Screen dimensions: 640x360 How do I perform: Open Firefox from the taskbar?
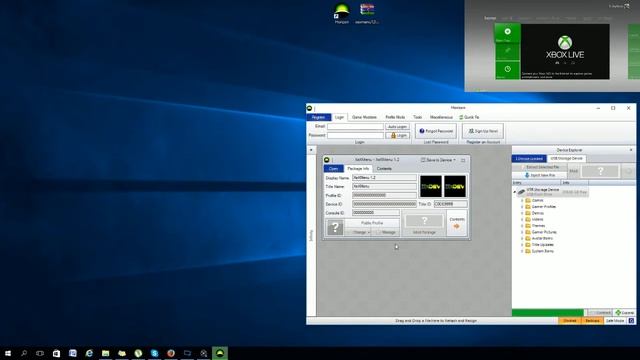pyautogui.click(x=171, y=353)
